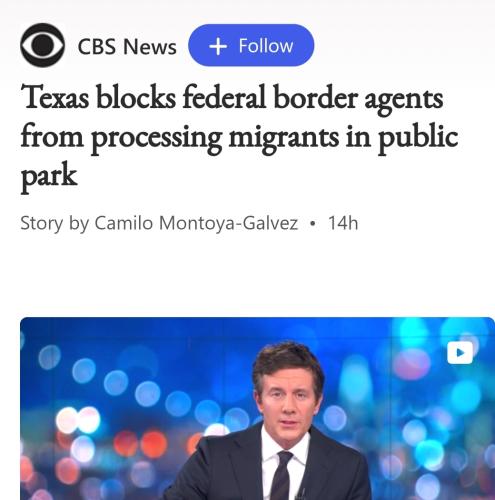
Task: Open author Camilo Montoya-Galvez's profile
Action: (x=196, y=223)
